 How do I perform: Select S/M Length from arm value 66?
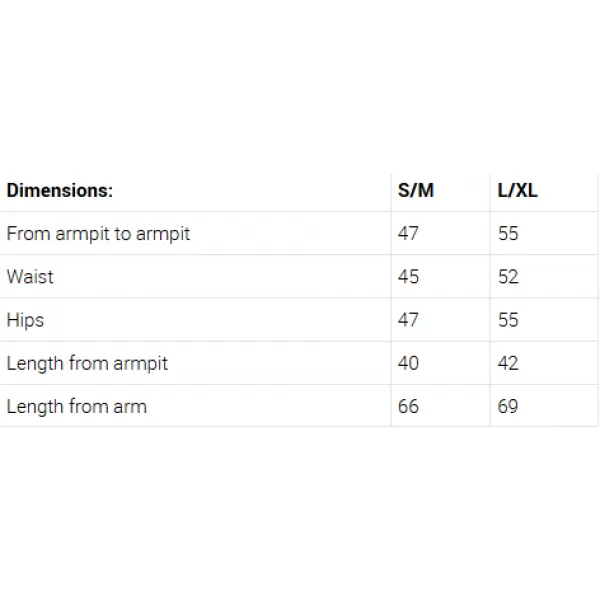[408, 406]
